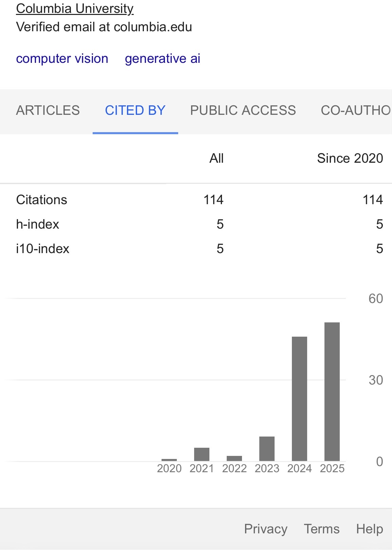Click the Citations row label
The height and width of the screenshot is (550, 392).
click(42, 200)
